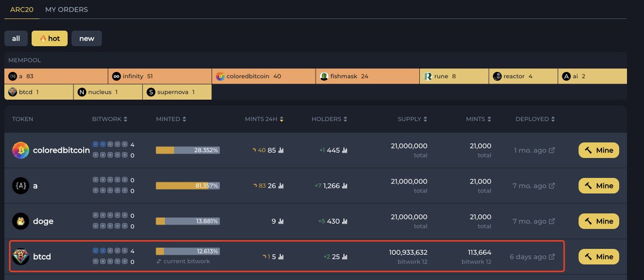Image resolution: width=644 pixels, height=280 pixels.
Task: Click the infinity 51 mempool item
Action: coord(159,76)
